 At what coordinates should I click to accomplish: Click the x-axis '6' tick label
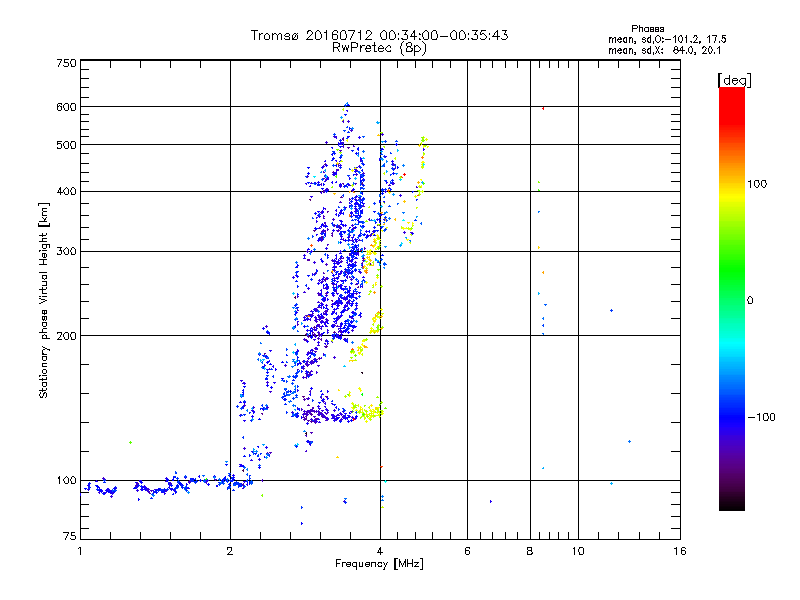point(467,551)
